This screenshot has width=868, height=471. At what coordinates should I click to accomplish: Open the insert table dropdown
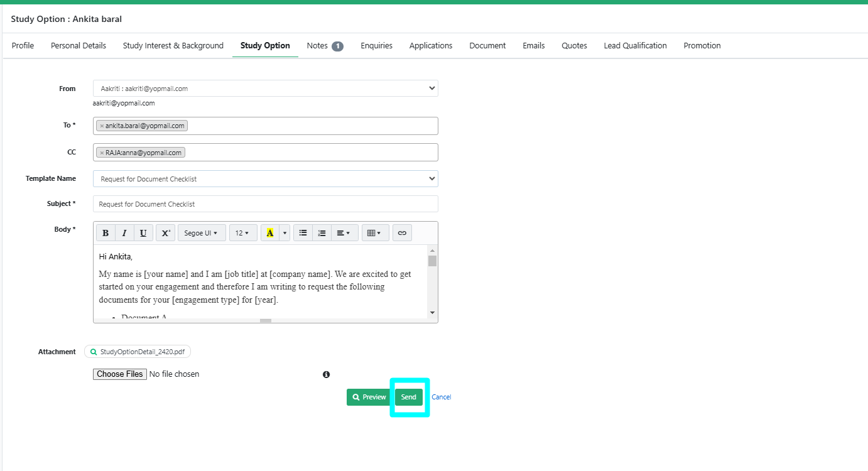click(375, 233)
